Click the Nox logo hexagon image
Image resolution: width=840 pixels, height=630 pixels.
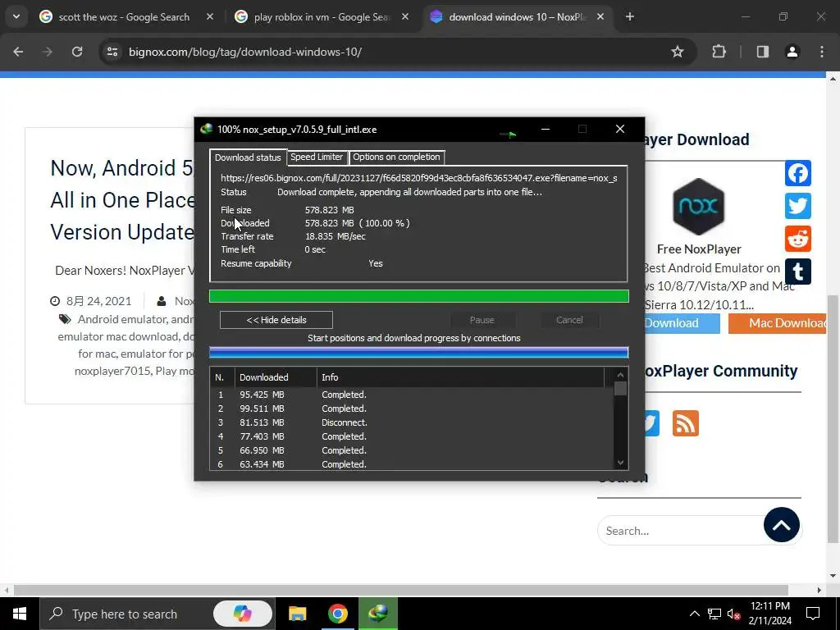699,206
